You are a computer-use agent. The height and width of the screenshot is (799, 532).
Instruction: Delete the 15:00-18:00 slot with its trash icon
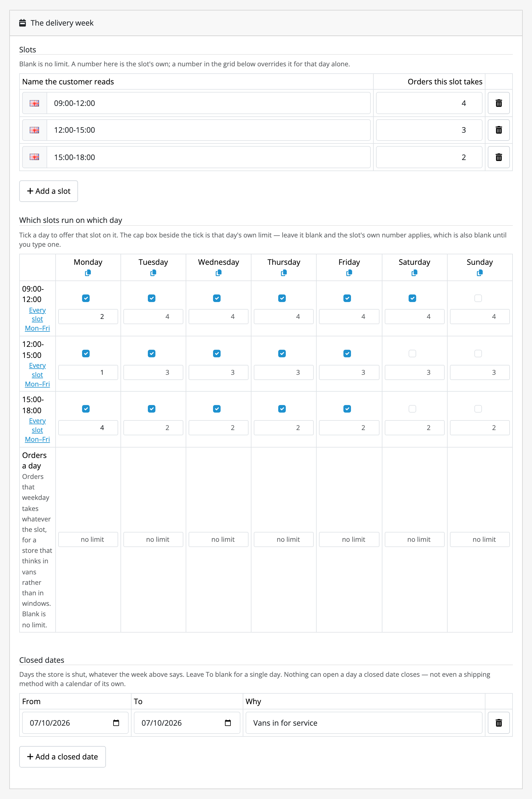499,157
